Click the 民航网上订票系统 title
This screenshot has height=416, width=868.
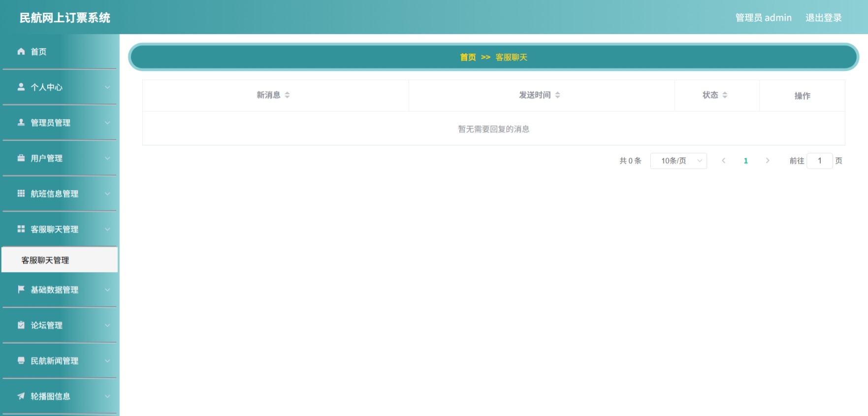[65, 18]
